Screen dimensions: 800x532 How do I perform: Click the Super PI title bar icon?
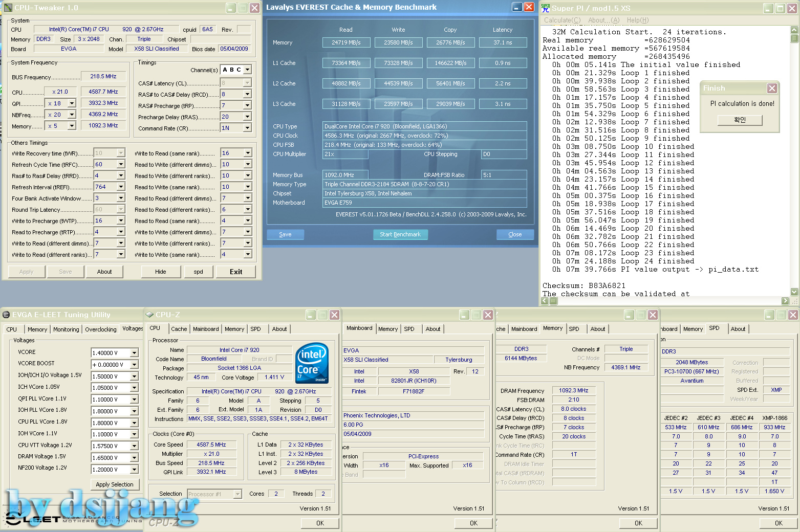[x=546, y=8]
